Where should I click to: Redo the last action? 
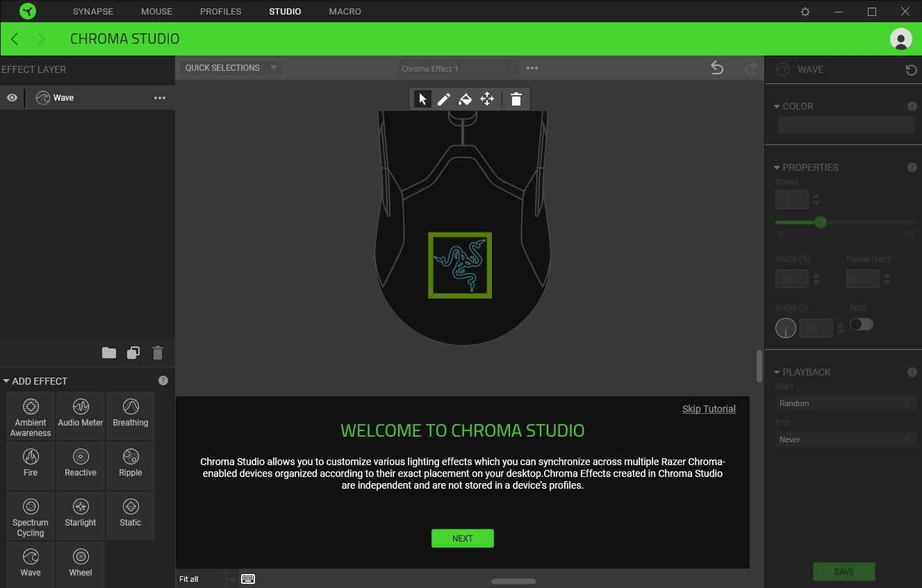coord(750,68)
